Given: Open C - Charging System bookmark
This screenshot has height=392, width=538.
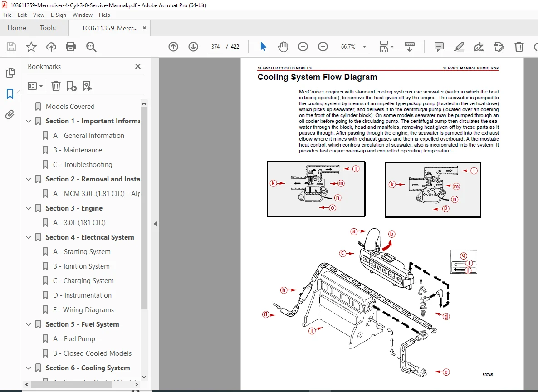Looking at the screenshot, I should (x=83, y=281).
